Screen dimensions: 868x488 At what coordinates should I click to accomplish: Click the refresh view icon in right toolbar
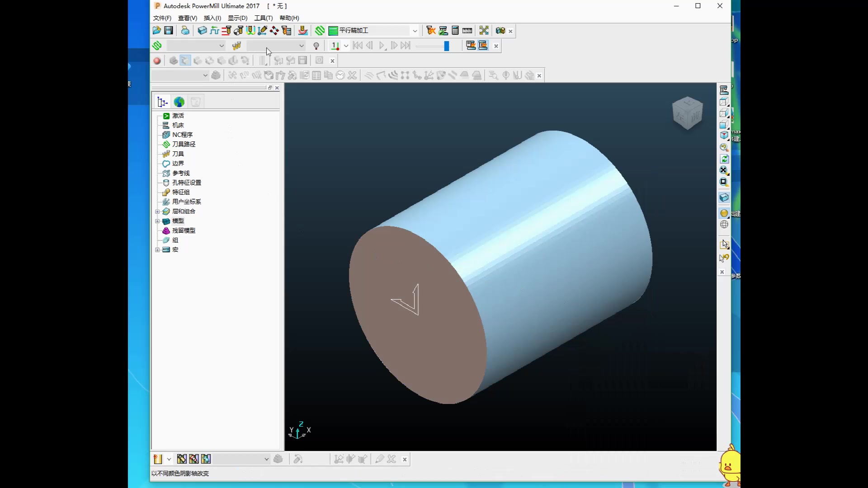pos(724,159)
